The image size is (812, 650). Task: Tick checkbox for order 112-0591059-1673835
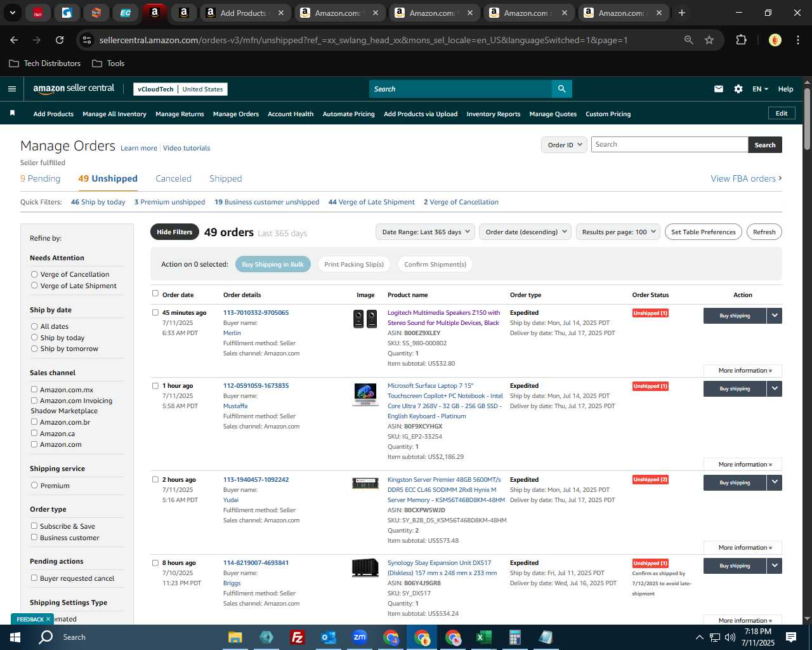[155, 385]
